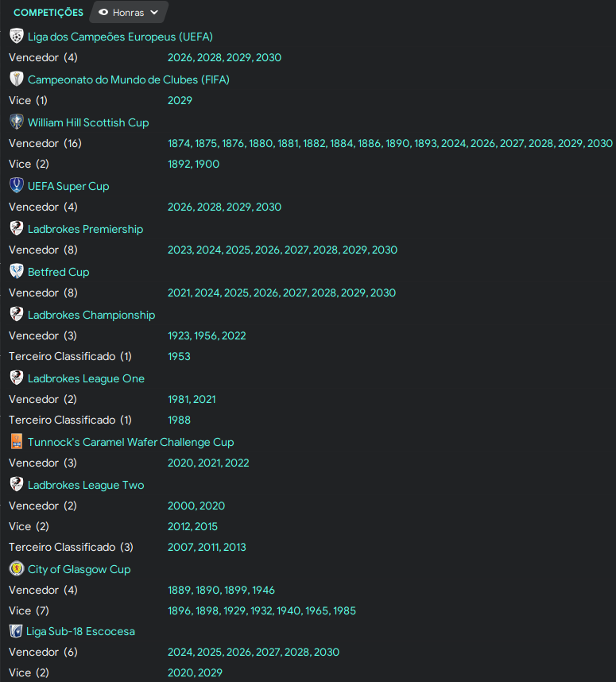This screenshot has width=616, height=682.
Task: Click the Terceiro Classificado (3) label
Action: click(71, 547)
